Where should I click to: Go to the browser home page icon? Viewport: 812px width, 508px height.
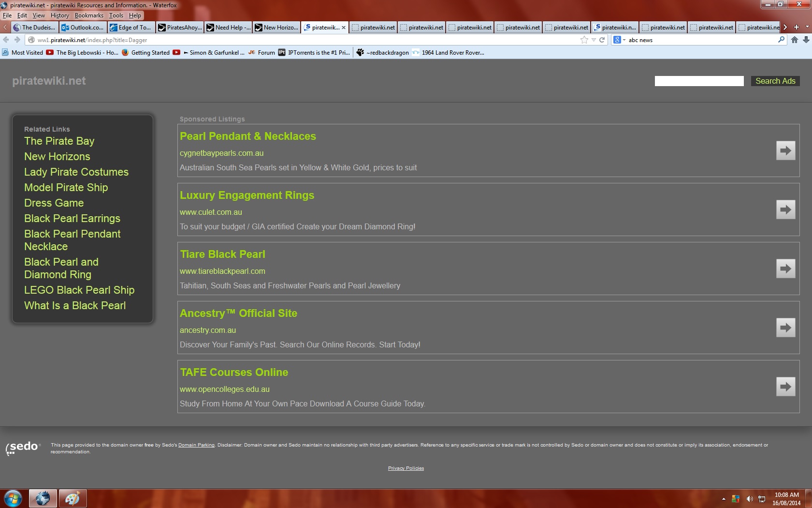(794, 40)
